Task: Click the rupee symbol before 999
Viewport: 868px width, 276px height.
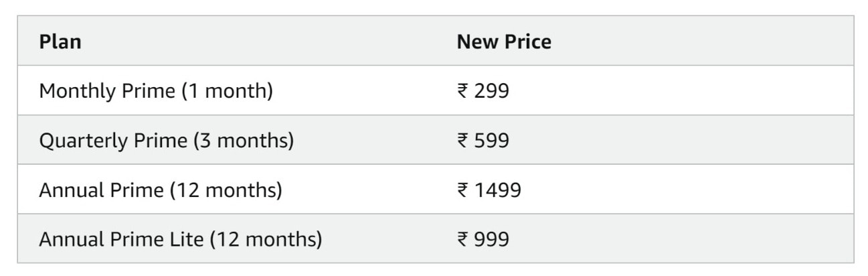Action: coord(462,239)
